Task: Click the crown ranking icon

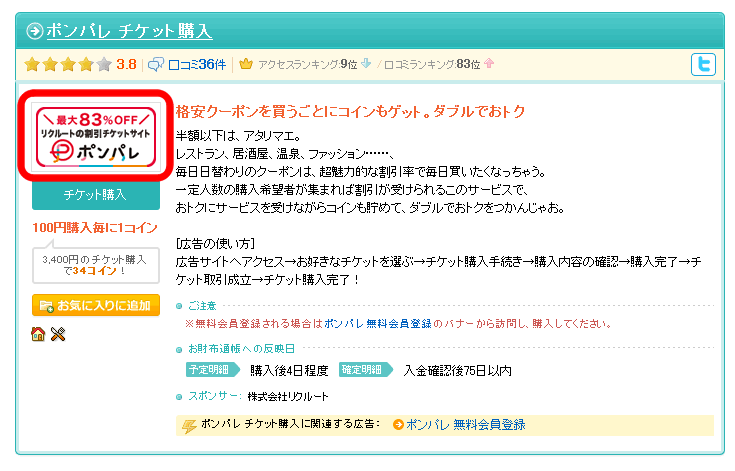Action: click(246, 64)
